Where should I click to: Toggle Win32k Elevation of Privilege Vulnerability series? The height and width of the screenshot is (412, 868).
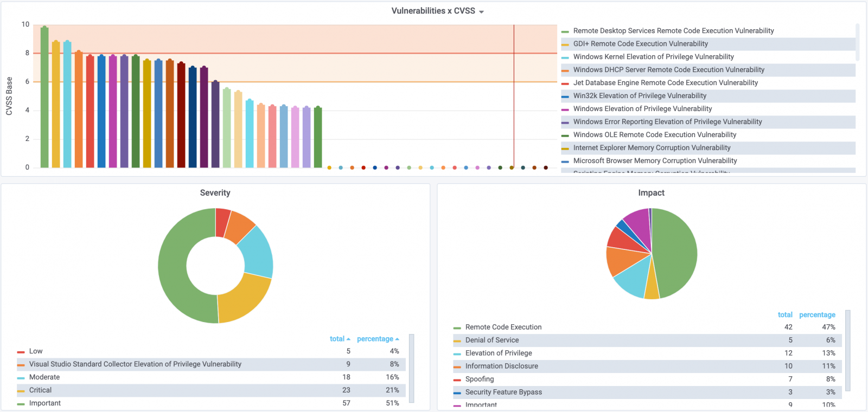pos(640,96)
